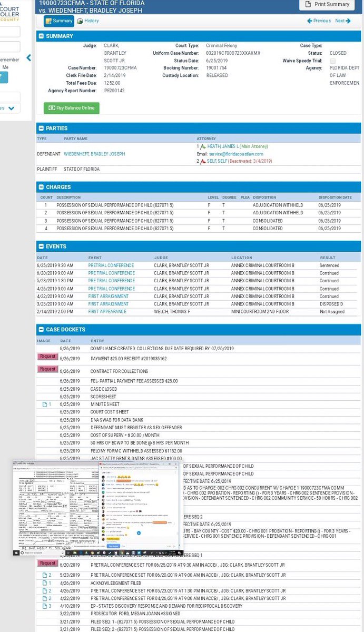Select the DNA SWAB FOR DATA BANK entry
The width and height of the screenshot is (364, 632).
point(116,419)
